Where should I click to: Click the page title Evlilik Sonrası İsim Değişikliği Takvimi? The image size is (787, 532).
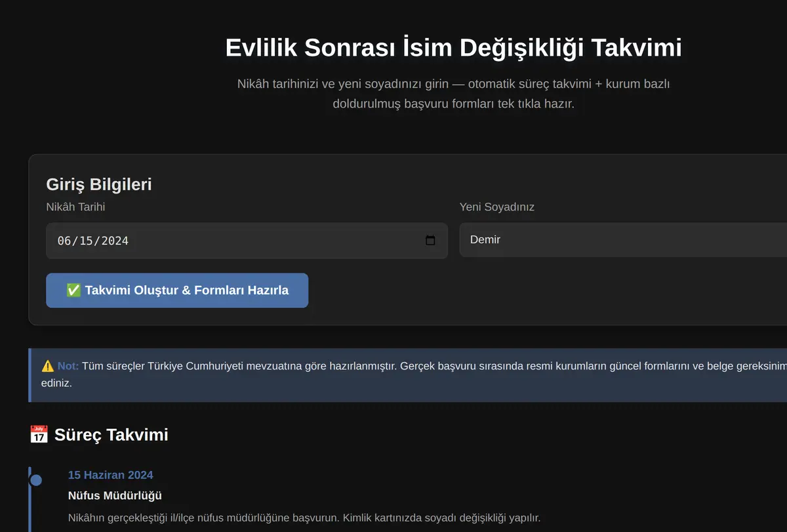point(454,48)
